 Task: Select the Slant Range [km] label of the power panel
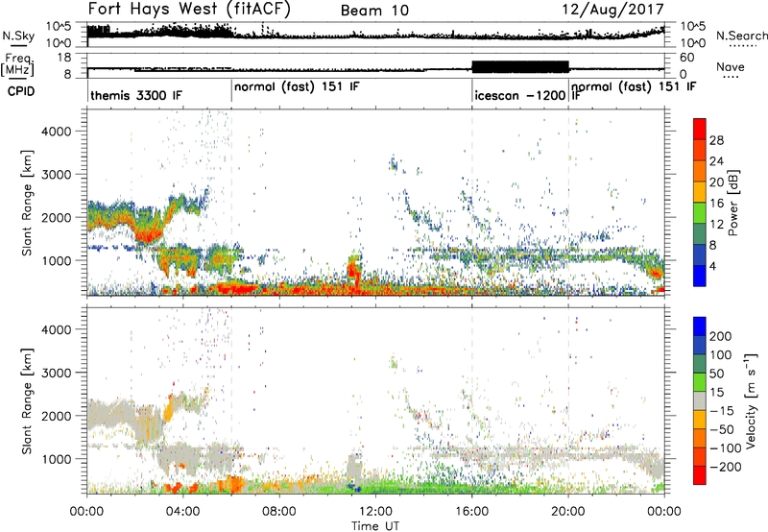pos(27,203)
